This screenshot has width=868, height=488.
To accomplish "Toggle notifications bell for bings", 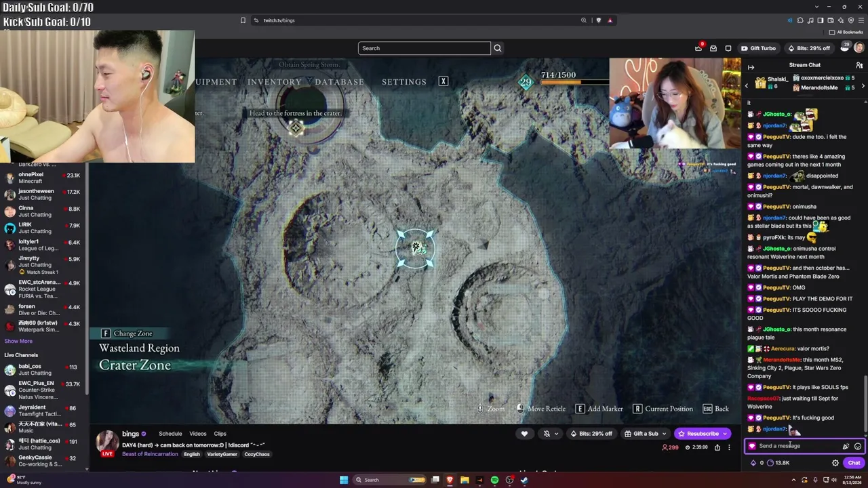I will 547,434.
